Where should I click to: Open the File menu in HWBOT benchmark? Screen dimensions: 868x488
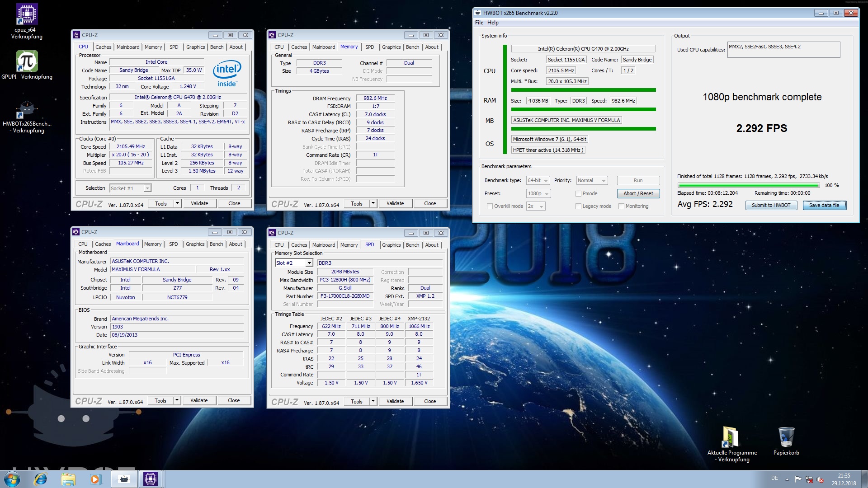[x=479, y=23]
